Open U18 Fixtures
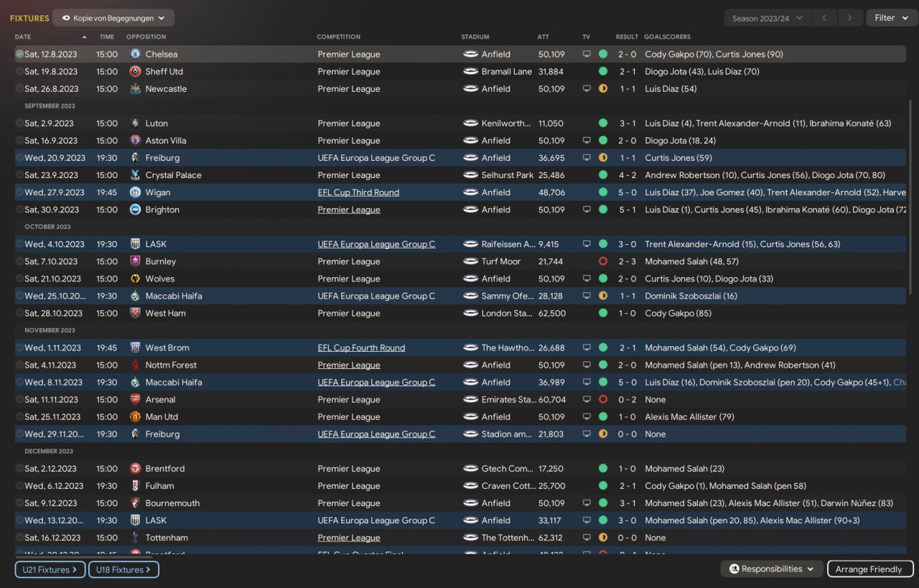 pos(123,569)
